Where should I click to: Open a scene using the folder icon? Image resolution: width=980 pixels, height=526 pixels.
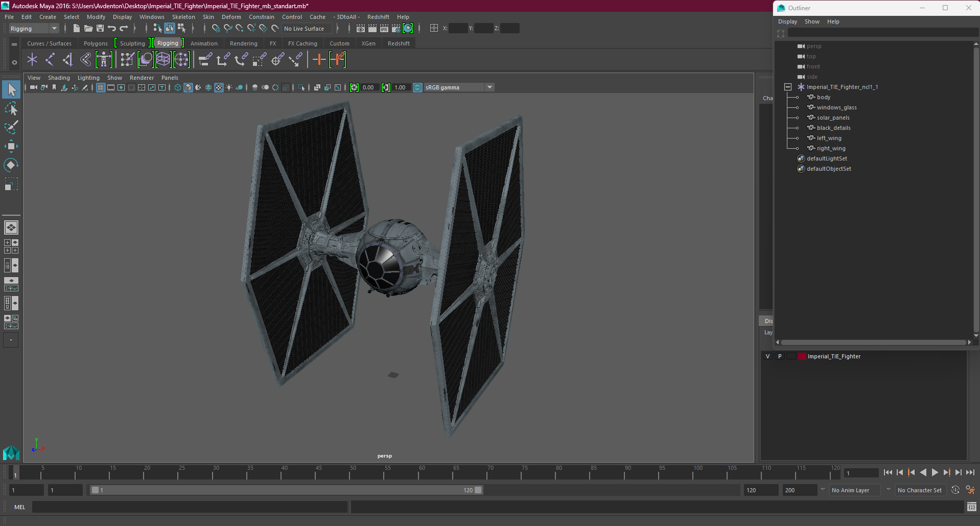tap(88, 29)
